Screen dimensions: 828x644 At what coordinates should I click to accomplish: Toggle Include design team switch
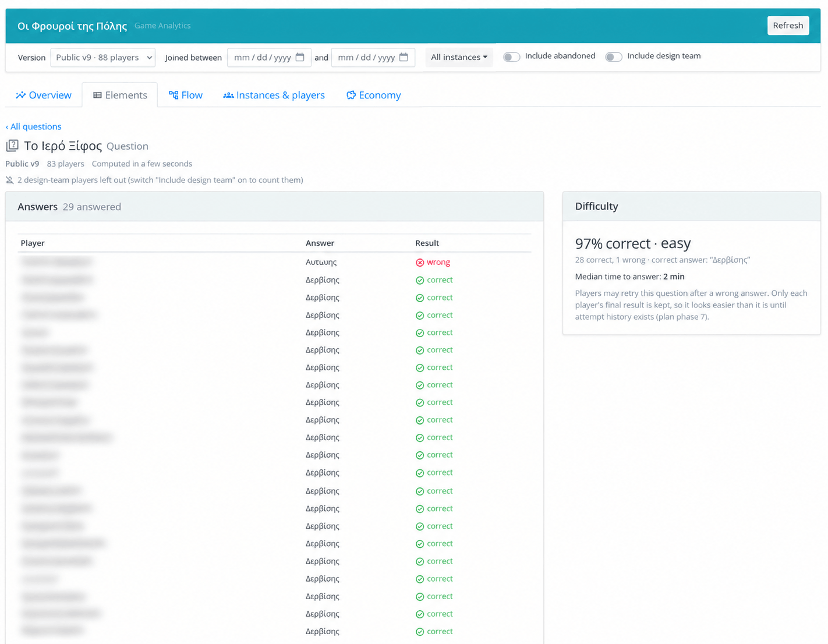point(614,56)
